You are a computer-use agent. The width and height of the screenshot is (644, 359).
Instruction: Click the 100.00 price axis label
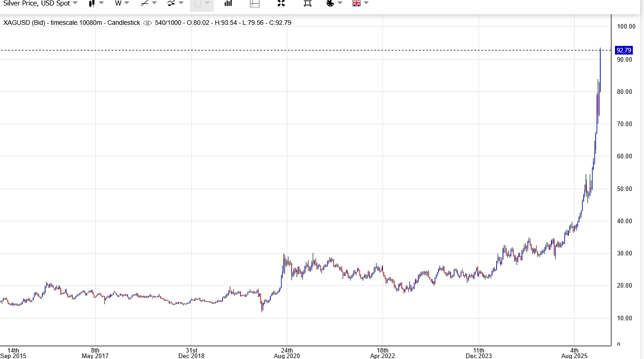(626, 26)
